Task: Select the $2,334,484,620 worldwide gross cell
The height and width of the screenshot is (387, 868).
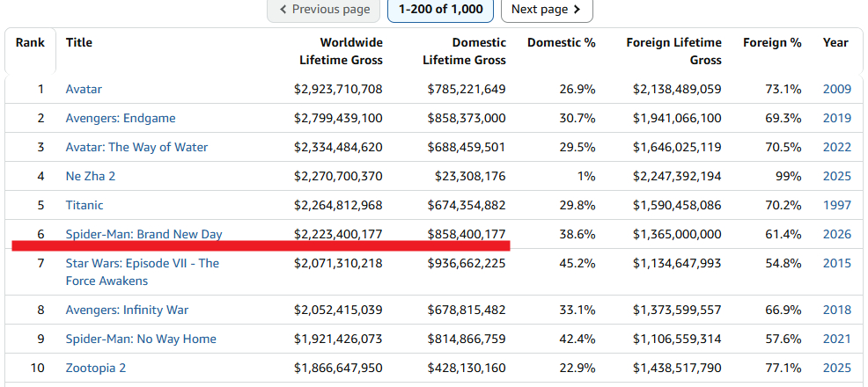Action: 338,147
